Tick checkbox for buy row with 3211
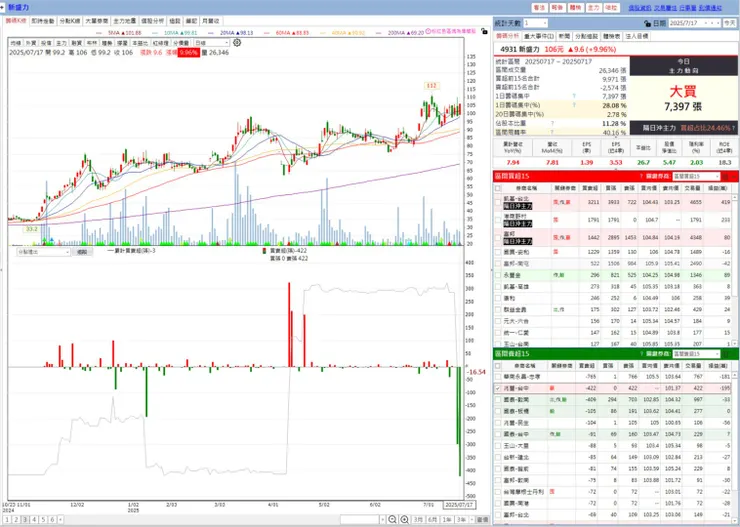This screenshot has height=527, width=740. (x=498, y=202)
